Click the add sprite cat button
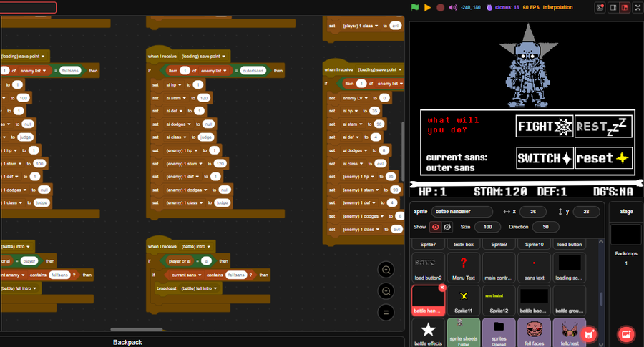 pyautogui.click(x=590, y=334)
